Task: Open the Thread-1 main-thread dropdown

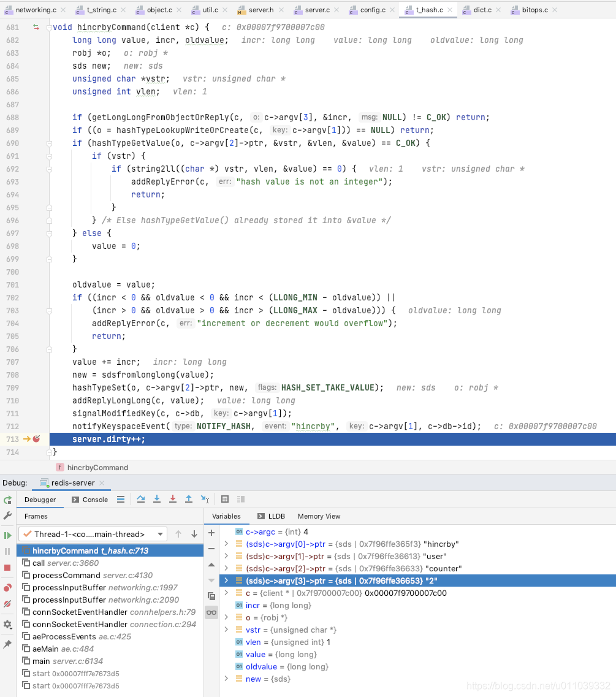Action: (93, 534)
